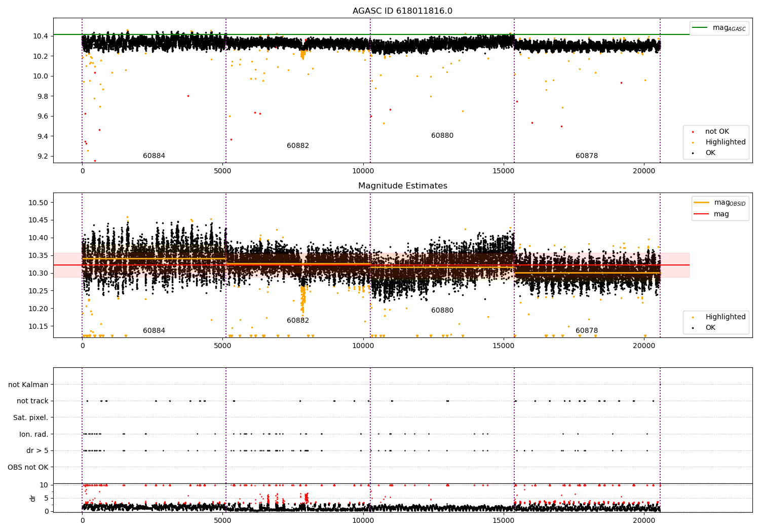The image size is (760, 532).
Task: Click the '10.4' y-axis tick in top plot
Action: tap(41, 36)
